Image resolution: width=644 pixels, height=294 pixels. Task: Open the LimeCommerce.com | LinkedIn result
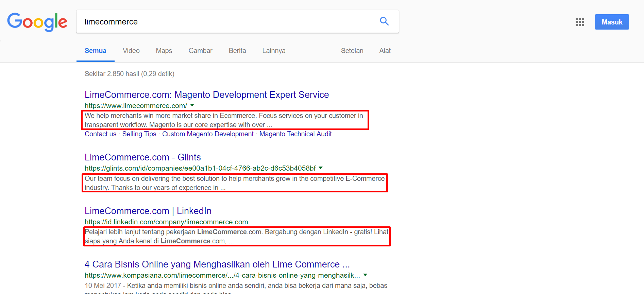pos(148,211)
